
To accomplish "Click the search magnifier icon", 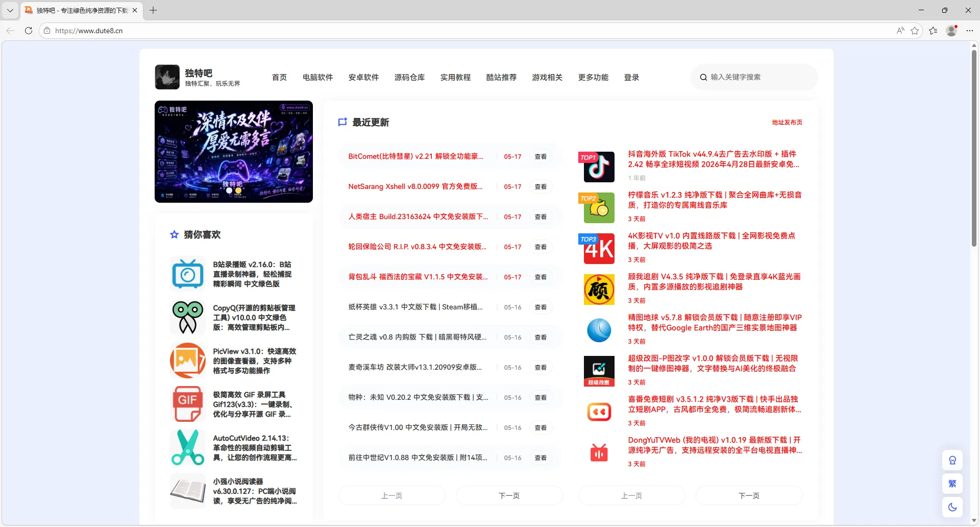I will point(703,77).
